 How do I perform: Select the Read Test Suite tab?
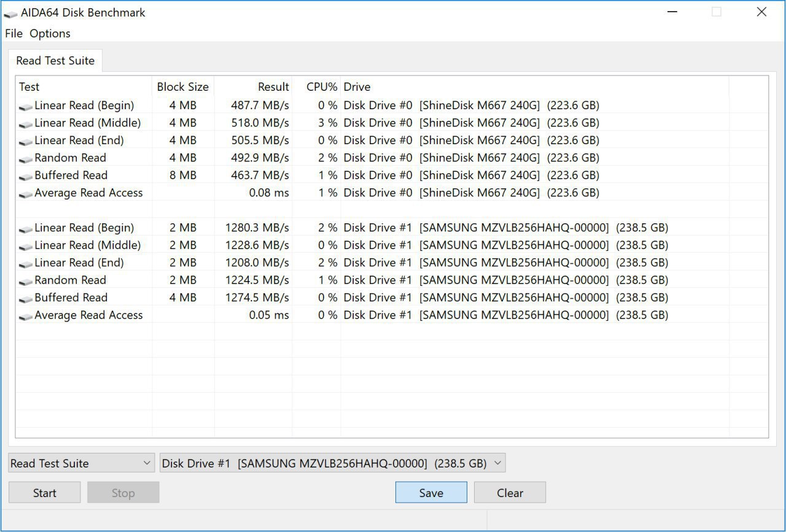[55, 61]
